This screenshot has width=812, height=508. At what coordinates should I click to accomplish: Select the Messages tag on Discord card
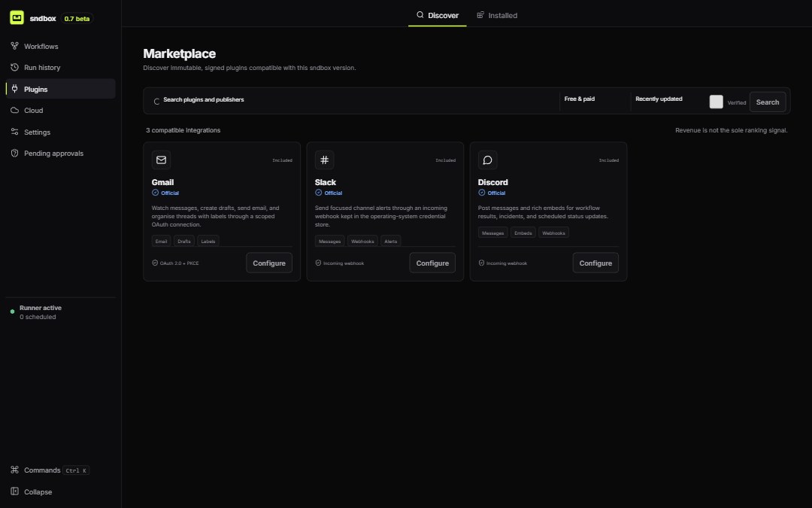[493, 233]
